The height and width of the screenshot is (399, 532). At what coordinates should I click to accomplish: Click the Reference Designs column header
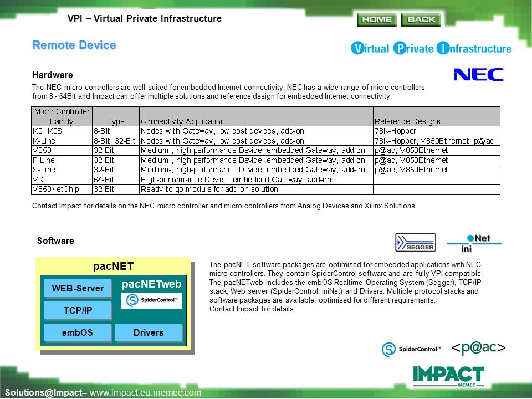[437, 116]
